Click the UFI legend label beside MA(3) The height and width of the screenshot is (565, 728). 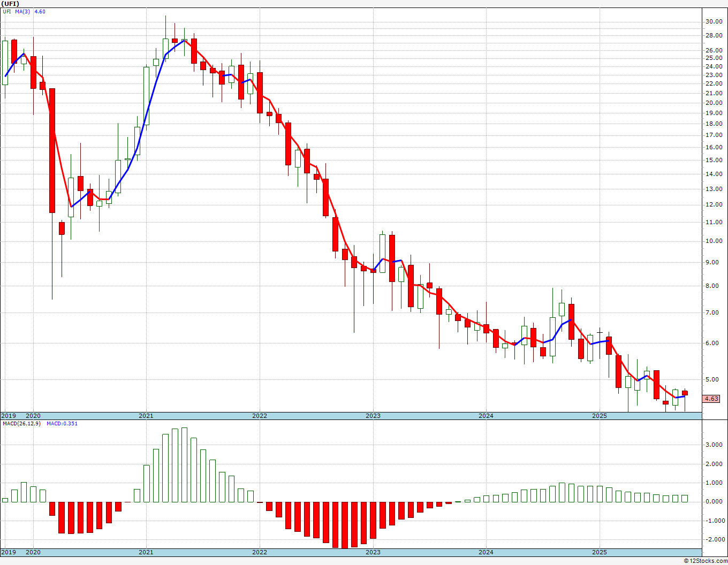[7, 11]
